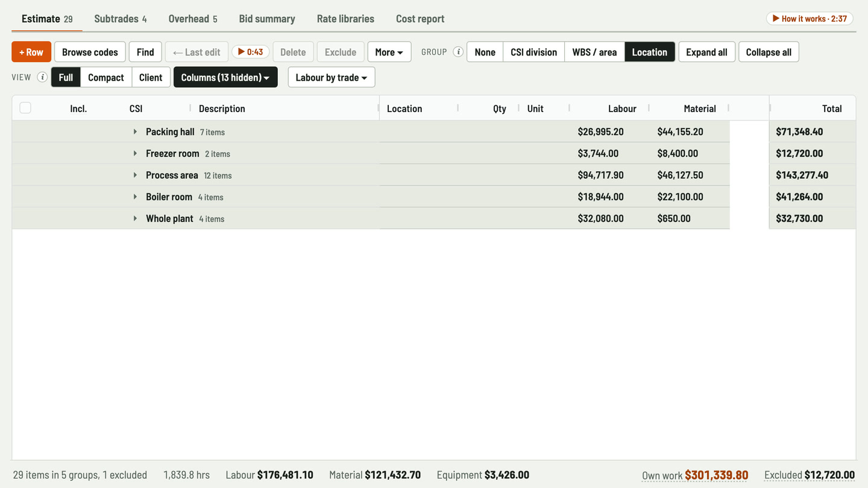Group rows by CSI division
This screenshot has width=868, height=488.
[533, 52]
